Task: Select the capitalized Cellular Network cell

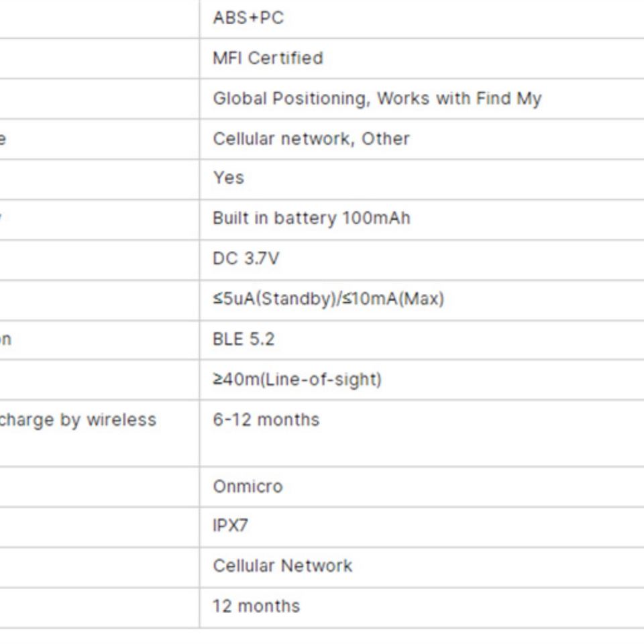Action: (x=282, y=566)
